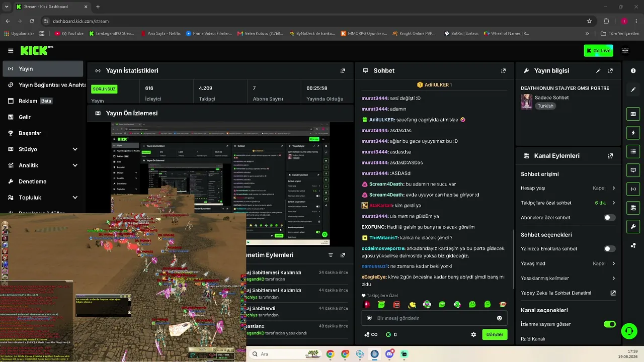Focus the Bir mesaj gönderin chat input
The image size is (644, 362).
pyautogui.click(x=434, y=318)
